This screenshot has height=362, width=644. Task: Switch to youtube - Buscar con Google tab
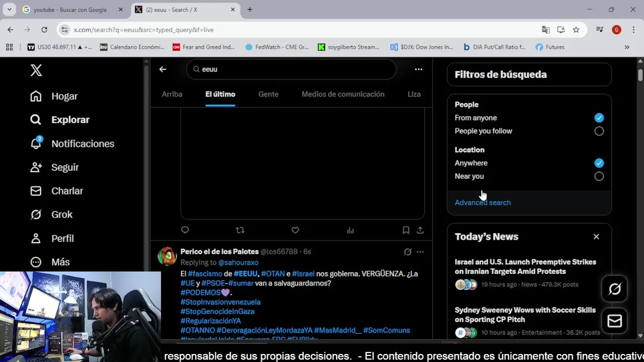point(73,10)
